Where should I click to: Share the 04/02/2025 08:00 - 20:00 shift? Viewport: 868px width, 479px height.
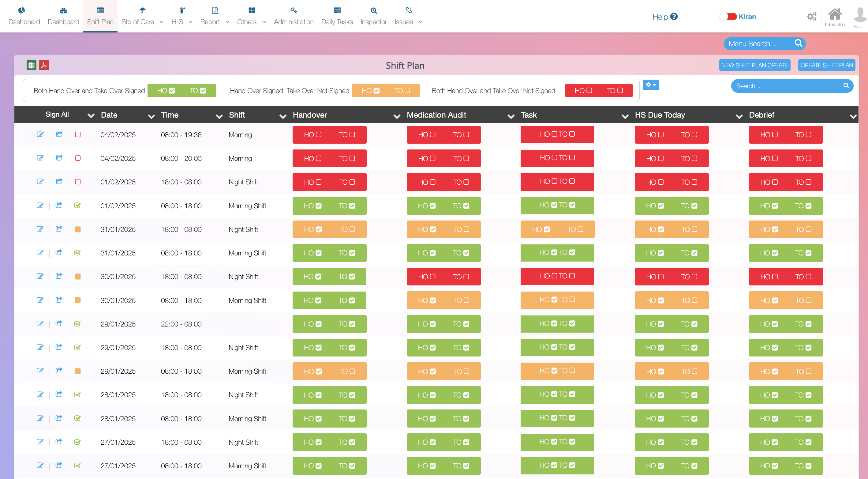click(59, 158)
